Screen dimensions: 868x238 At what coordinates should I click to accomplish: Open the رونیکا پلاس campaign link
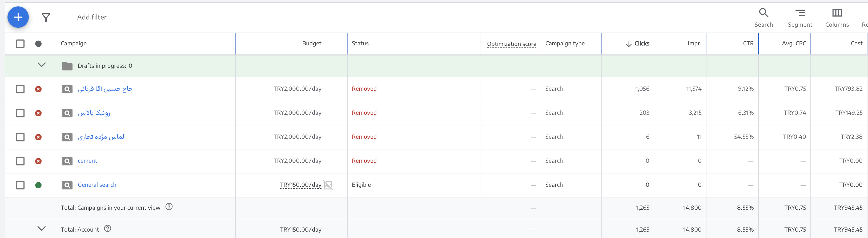tap(94, 113)
